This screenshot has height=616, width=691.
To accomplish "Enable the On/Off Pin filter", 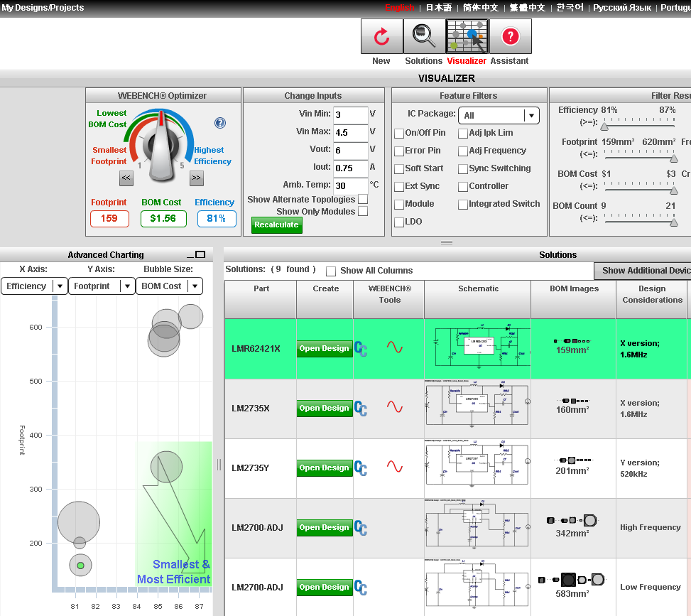I will [399, 133].
